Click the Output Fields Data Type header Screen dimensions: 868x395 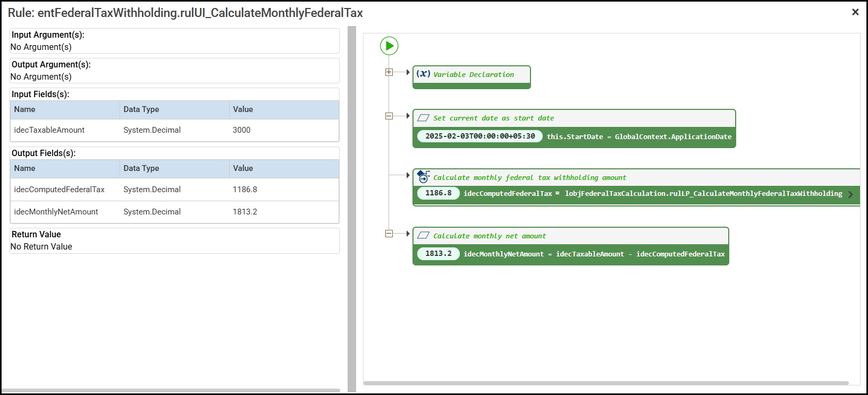(141, 168)
